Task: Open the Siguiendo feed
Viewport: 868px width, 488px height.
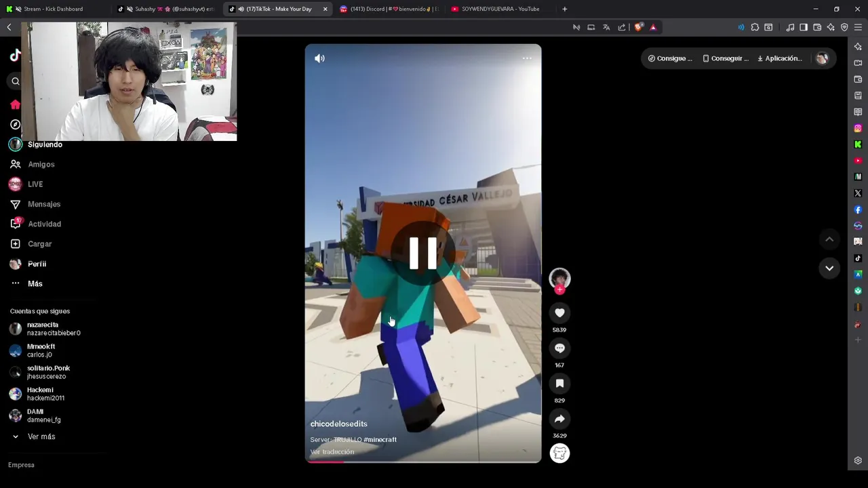Action: point(45,144)
